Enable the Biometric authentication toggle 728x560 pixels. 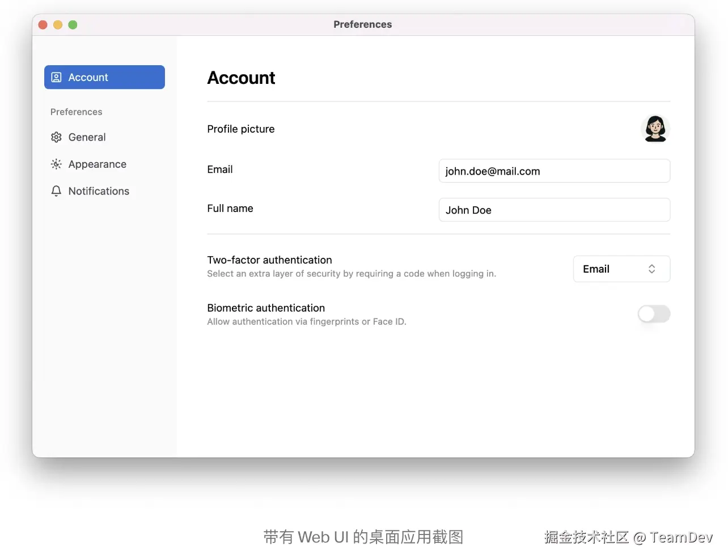pyautogui.click(x=653, y=313)
